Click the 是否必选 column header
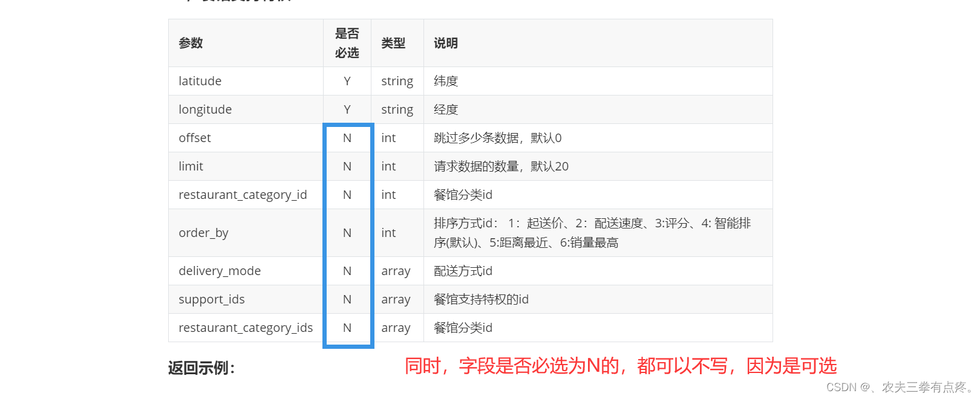This screenshot has width=980, height=399. coord(347,43)
